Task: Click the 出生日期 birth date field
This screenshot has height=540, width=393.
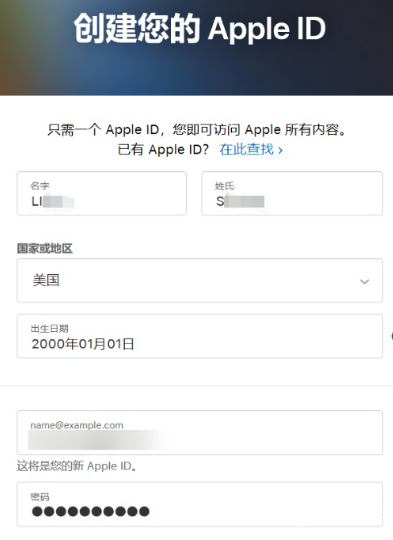Action: (200, 336)
